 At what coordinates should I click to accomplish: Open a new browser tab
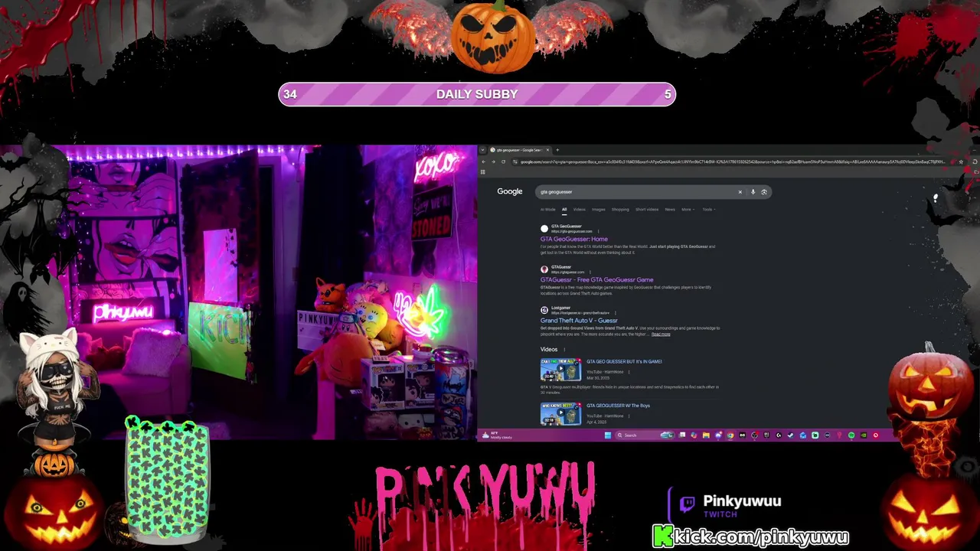557,150
